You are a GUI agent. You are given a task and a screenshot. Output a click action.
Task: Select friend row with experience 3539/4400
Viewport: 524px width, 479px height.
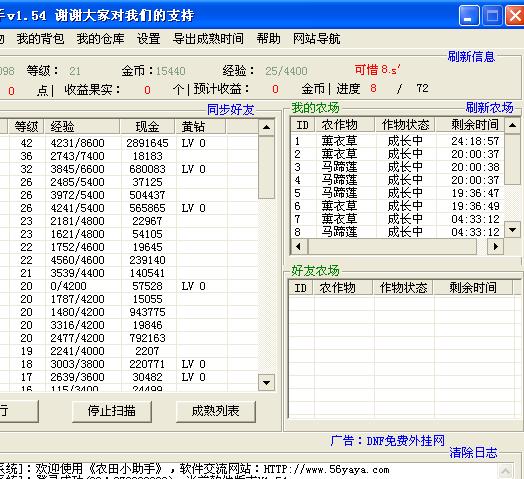pos(129,273)
